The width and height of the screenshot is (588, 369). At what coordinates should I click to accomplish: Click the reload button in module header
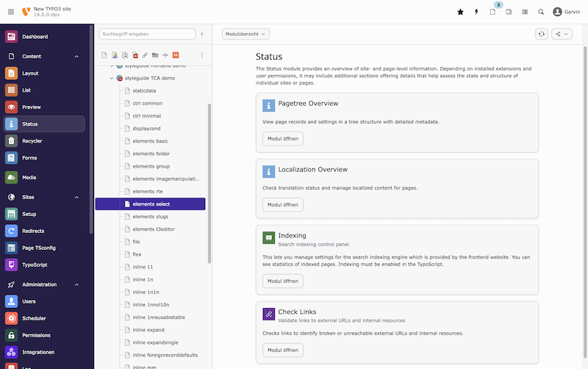[x=542, y=34]
